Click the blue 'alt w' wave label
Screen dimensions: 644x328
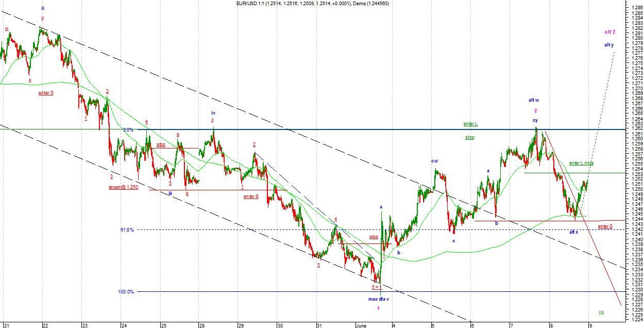pos(533,100)
